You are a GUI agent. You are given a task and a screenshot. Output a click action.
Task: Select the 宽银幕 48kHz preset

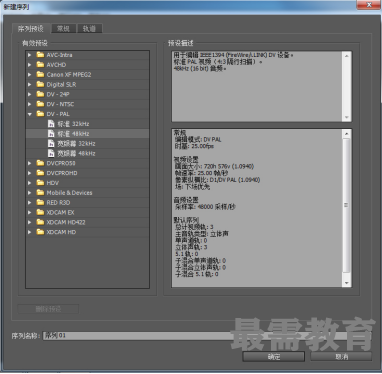coord(87,153)
